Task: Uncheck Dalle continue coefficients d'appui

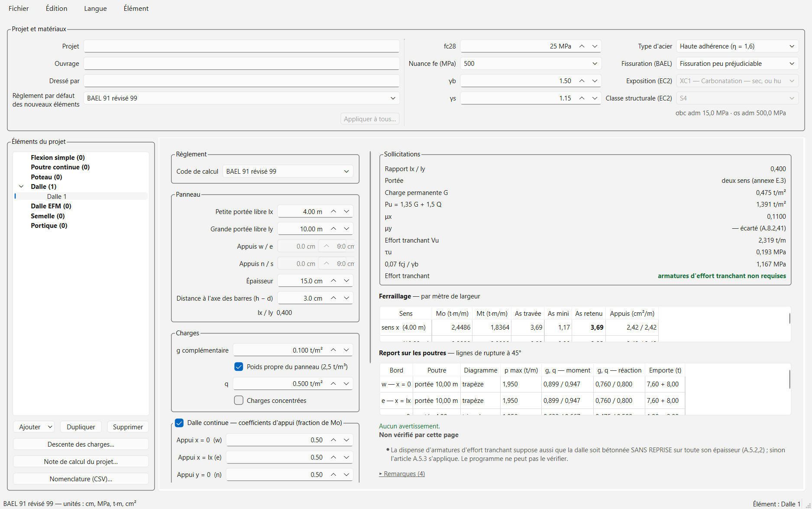Action: click(179, 423)
